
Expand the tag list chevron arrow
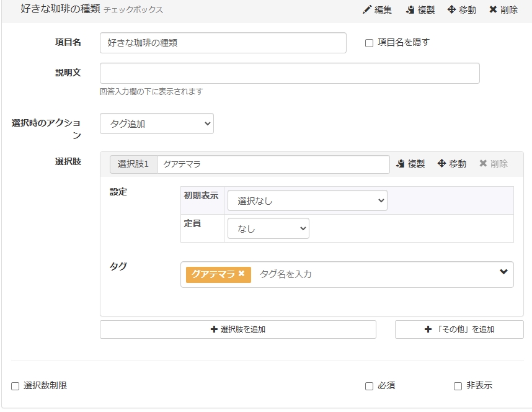(503, 272)
